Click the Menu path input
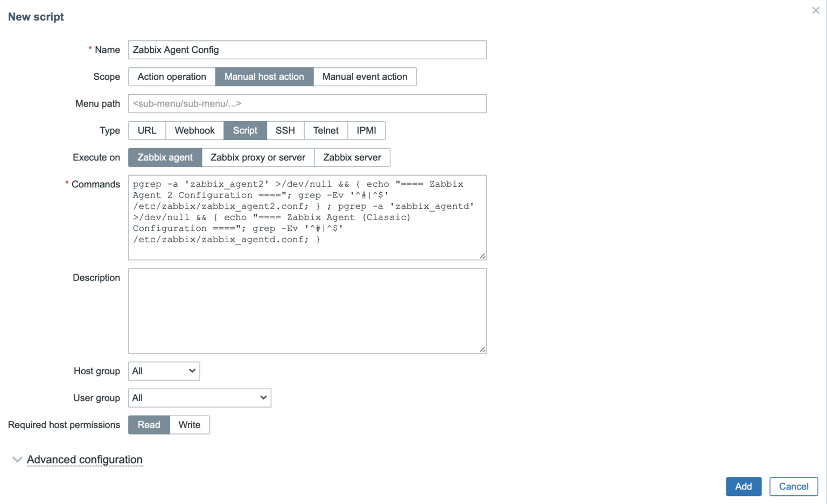 point(307,103)
